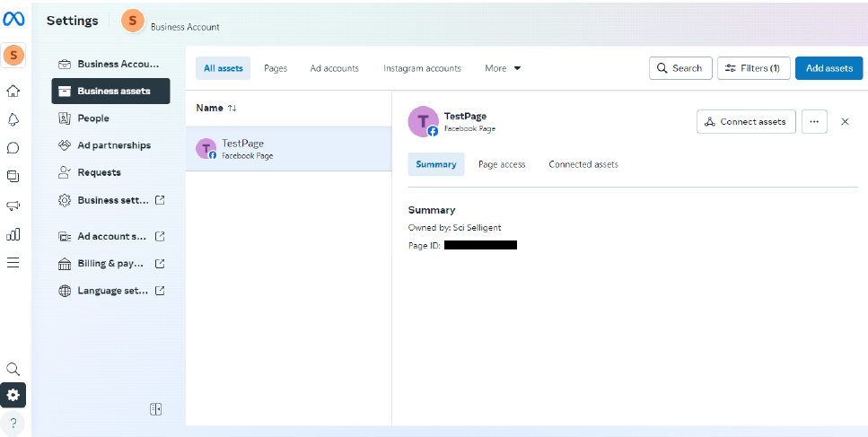Open the inbox chat bubble icon
The width and height of the screenshot is (868, 437).
click(x=13, y=148)
